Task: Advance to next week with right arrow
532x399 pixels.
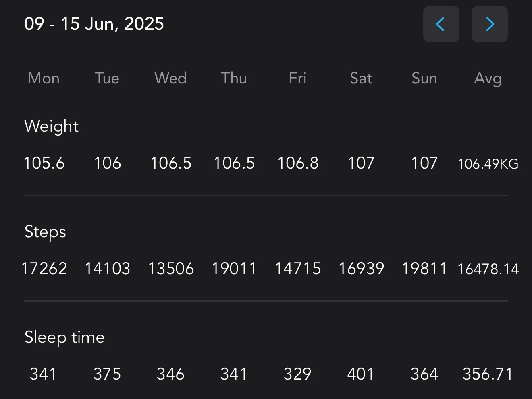Action: [489, 24]
